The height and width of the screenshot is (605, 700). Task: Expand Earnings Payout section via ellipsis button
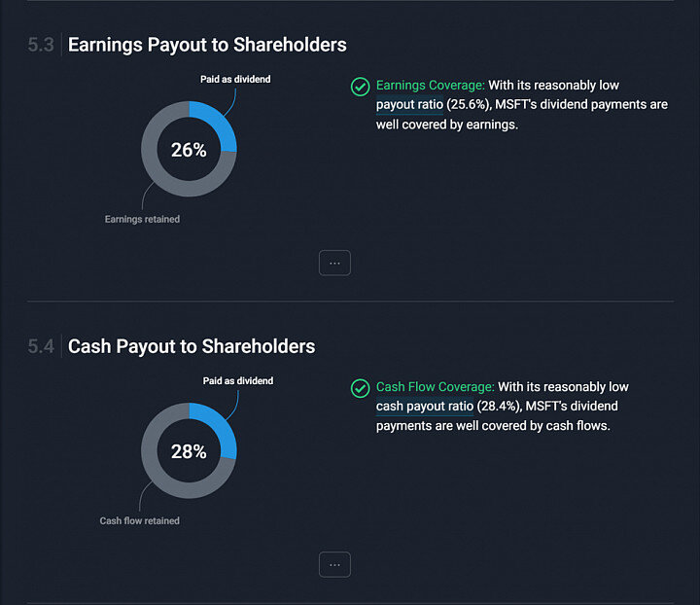pyautogui.click(x=334, y=263)
